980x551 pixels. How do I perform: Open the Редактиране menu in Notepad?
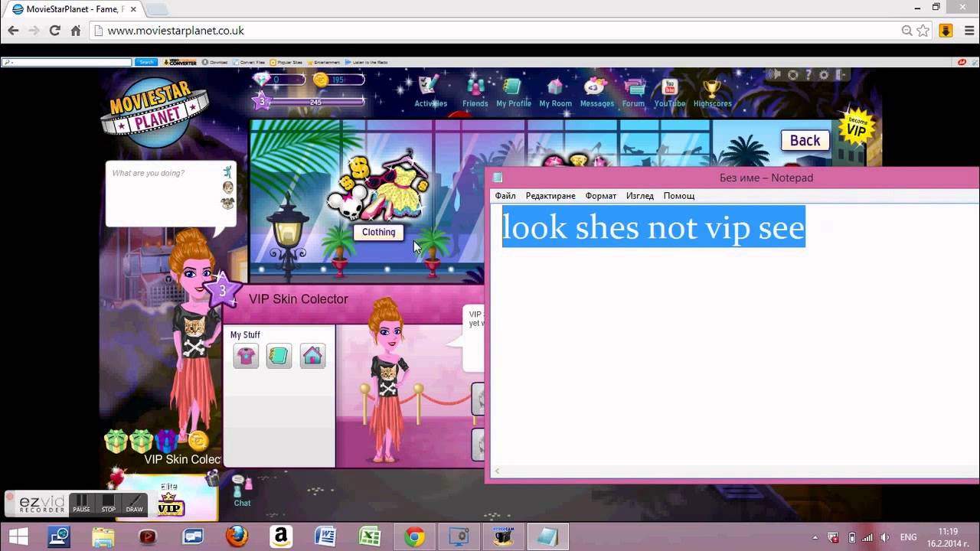pos(550,196)
